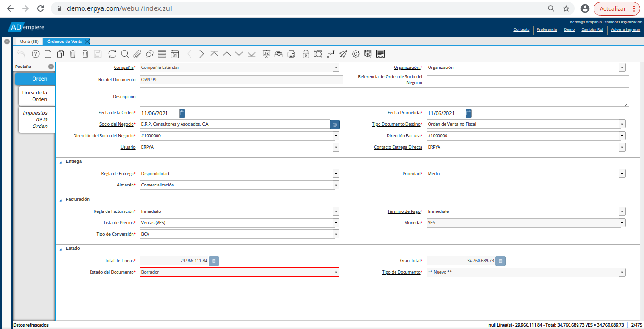Switch to Línea de la Orden tab

click(36, 96)
